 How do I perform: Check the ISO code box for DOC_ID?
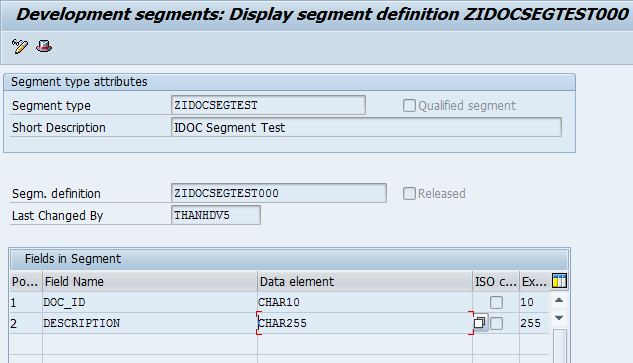[496, 302]
